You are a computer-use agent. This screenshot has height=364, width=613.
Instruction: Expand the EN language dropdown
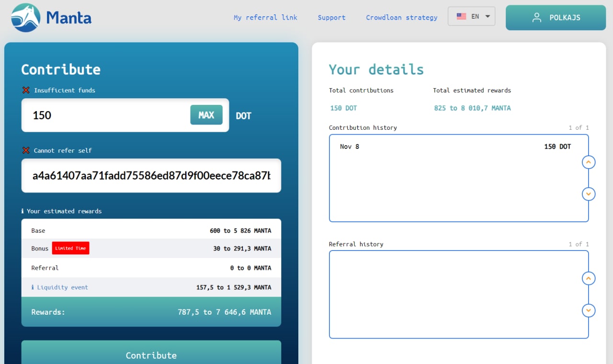(x=471, y=16)
